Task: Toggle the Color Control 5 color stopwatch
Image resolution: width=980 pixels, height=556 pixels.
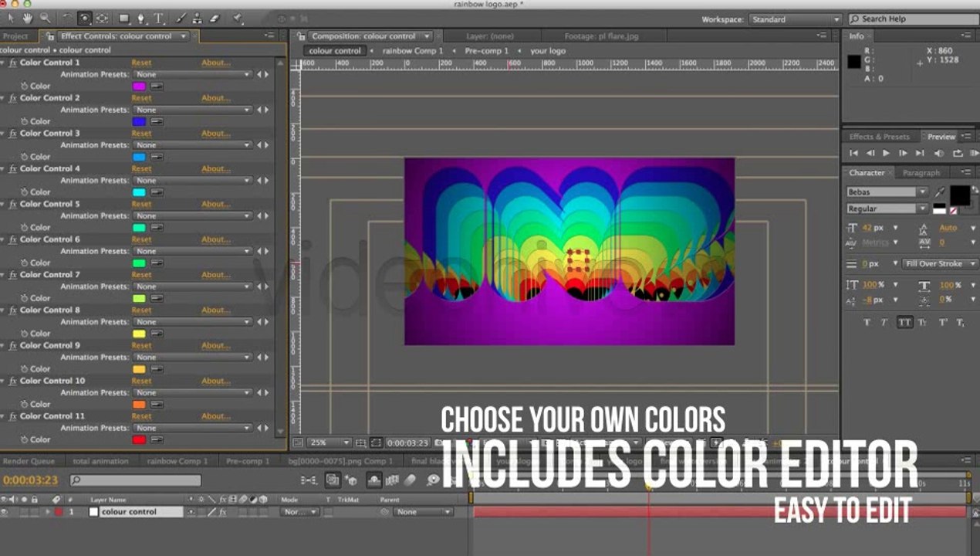Action: [24, 228]
